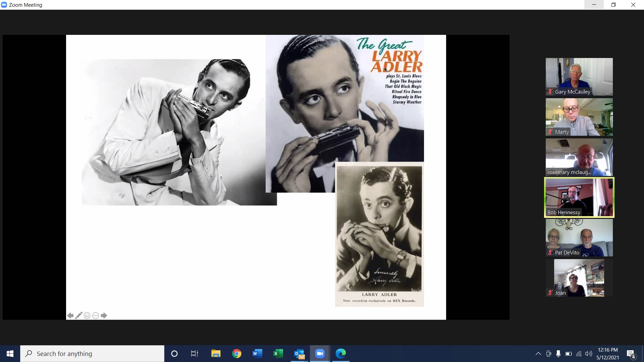Viewport: 644px width, 362px height.
Task: Click the Meet Now tray icon
Action: click(x=548, y=354)
